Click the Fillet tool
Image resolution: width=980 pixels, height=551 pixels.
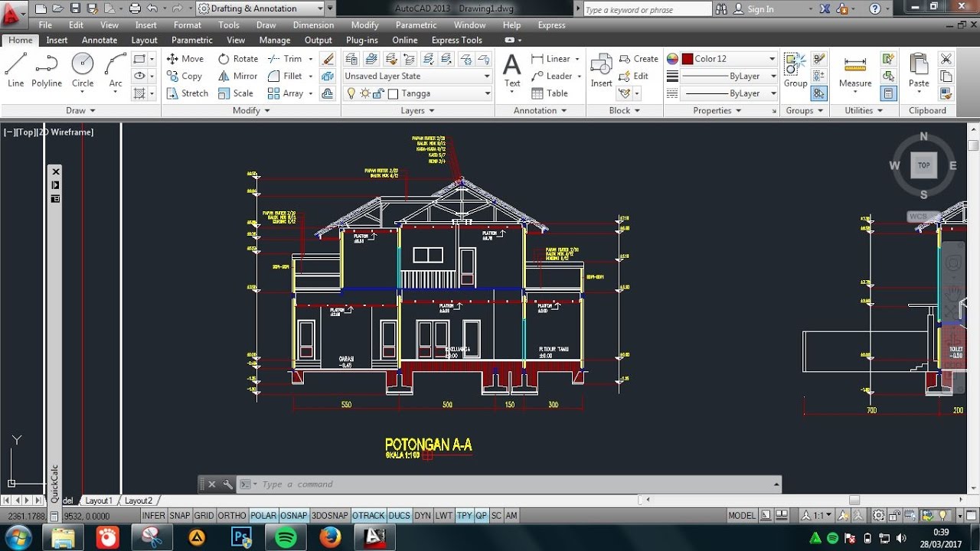click(x=285, y=76)
